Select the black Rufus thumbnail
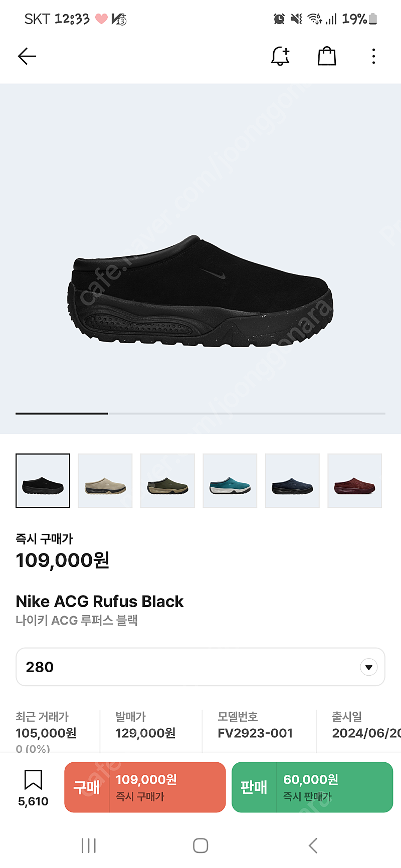The width and height of the screenshot is (401, 868). [43, 481]
